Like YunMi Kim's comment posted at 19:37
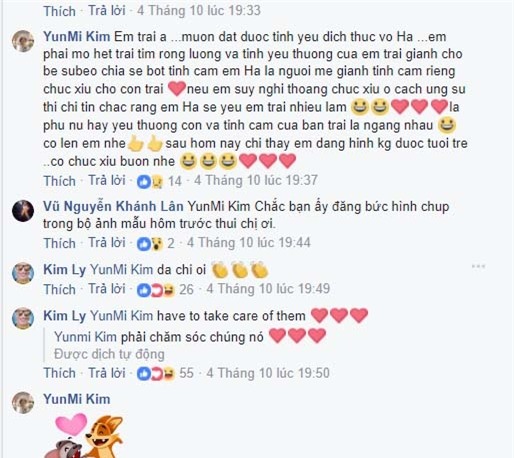Screen dimensions: 514x458 (60, 181)
